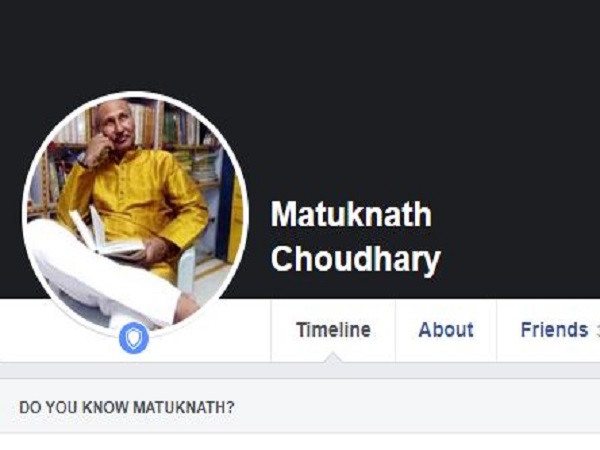Click the blue profile picture guard shield

(x=134, y=338)
